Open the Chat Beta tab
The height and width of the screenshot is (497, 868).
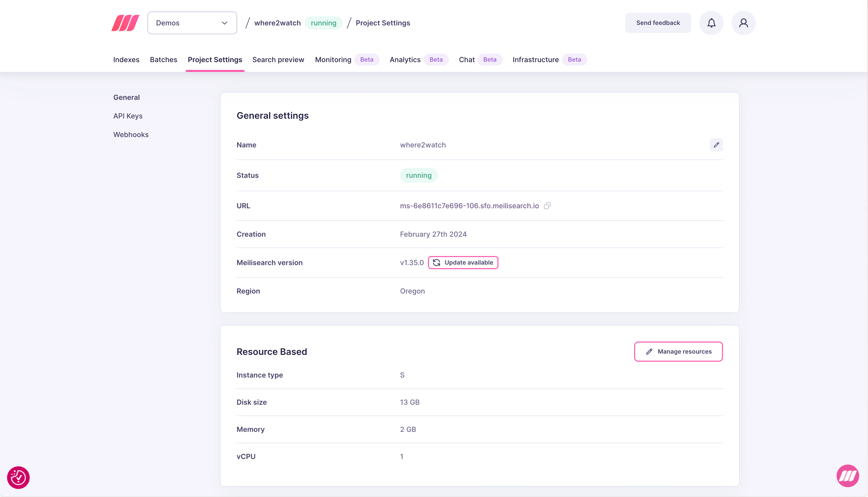click(x=467, y=59)
